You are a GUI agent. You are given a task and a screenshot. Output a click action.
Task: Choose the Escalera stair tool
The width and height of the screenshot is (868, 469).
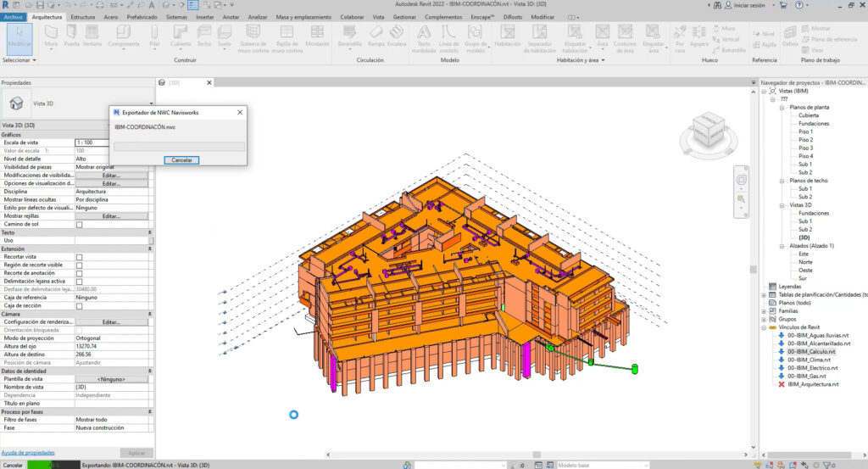[x=395, y=37]
